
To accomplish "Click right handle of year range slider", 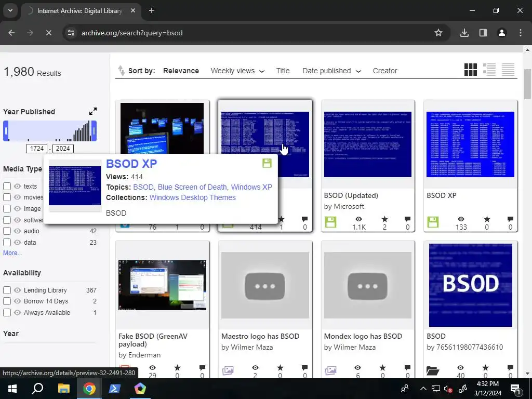I will (x=94, y=131).
